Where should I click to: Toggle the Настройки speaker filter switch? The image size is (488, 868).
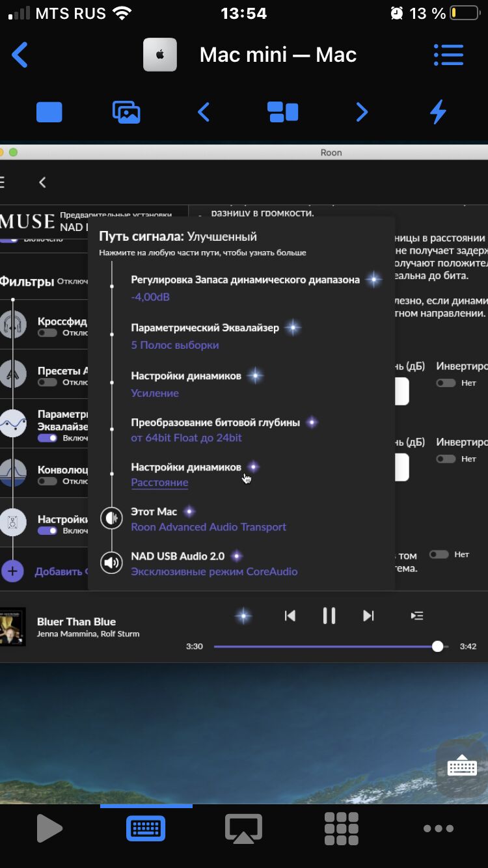pyautogui.click(x=47, y=531)
